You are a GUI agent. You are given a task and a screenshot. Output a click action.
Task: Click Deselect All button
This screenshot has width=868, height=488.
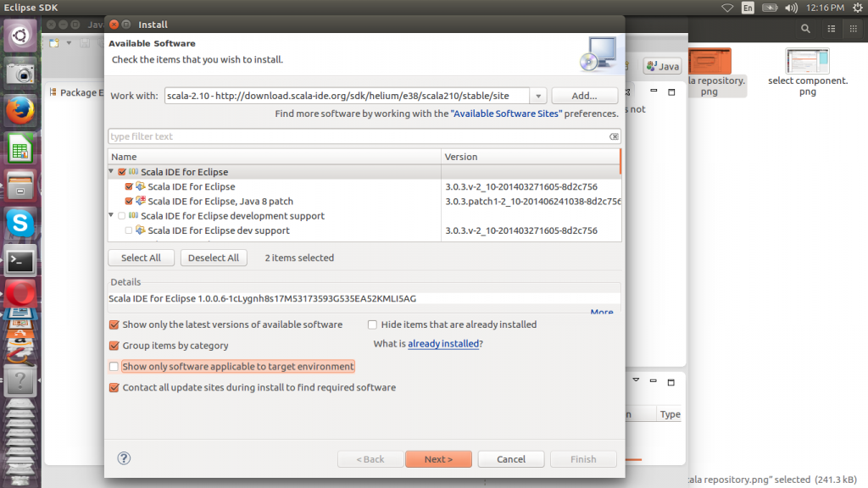[214, 258]
